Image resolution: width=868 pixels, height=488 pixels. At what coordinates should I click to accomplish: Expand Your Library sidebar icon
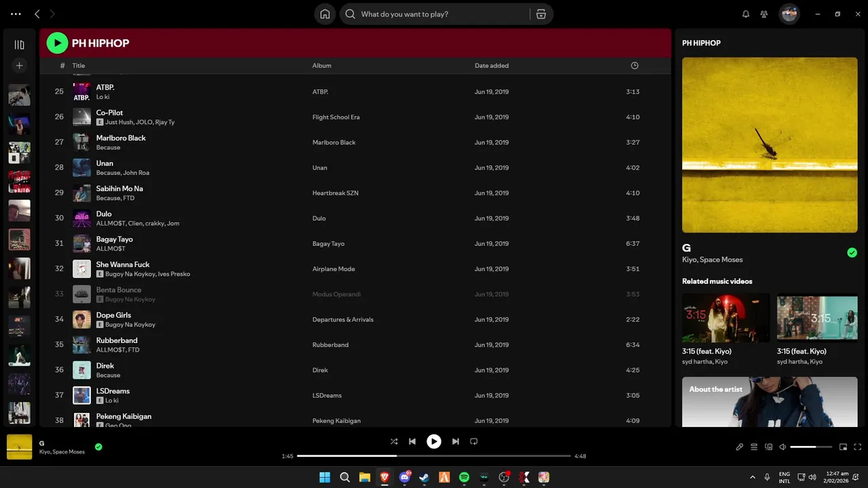point(19,45)
